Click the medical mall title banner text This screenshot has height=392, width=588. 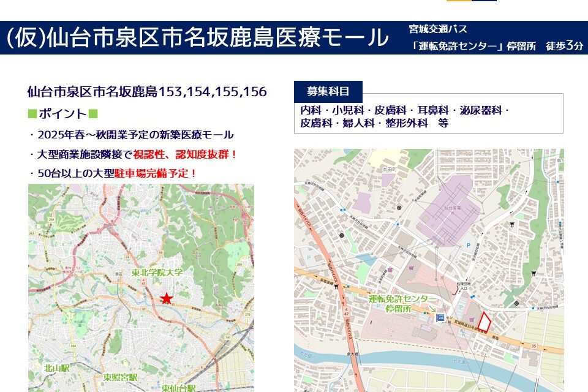tap(196, 37)
